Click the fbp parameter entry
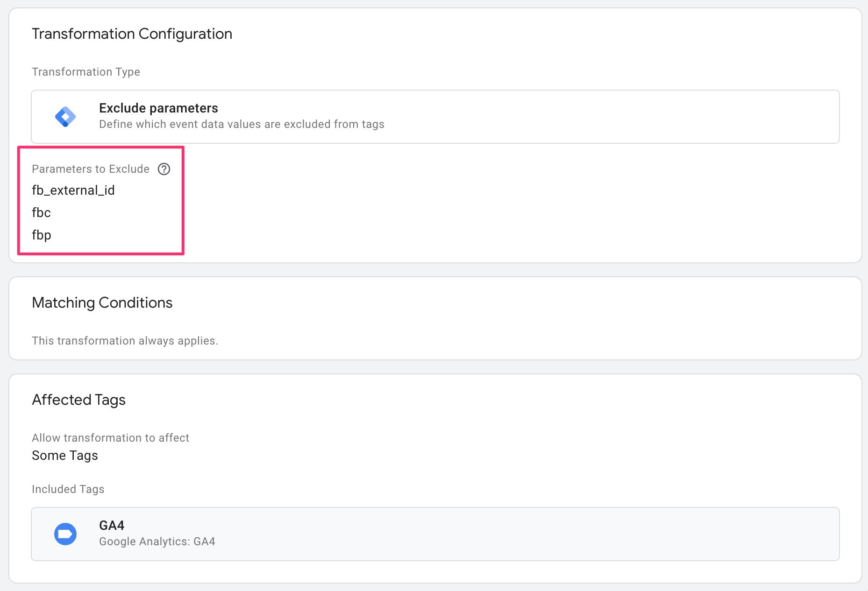The width and height of the screenshot is (868, 591). (42, 235)
